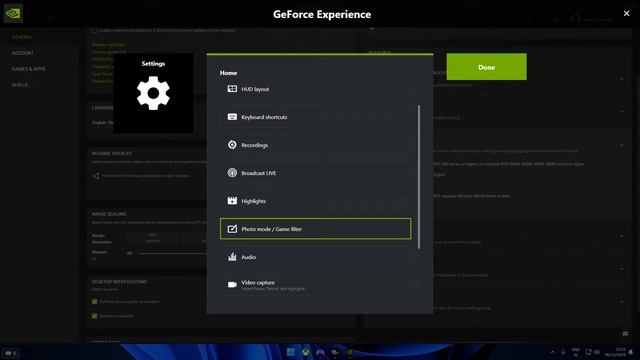Show hidden system tray icons
The height and width of the screenshot is (360, 640).
pos(552,352)
